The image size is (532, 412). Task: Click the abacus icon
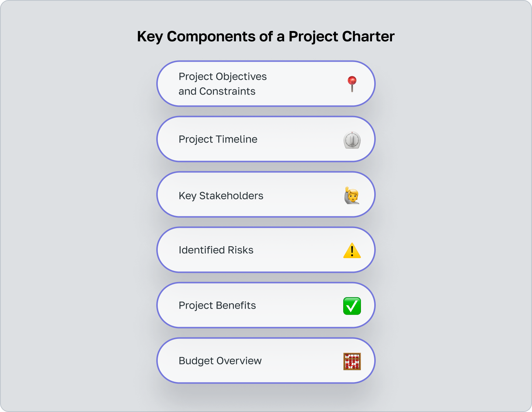(x=352, y=361)
